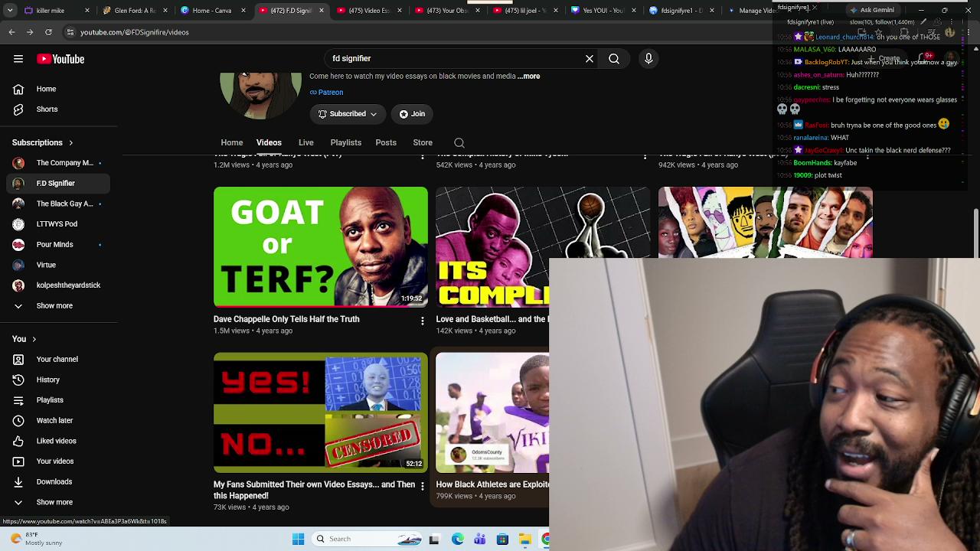Viewport: 980px width, 551px height.
Task: Open The Black Gay A... subscription
Action: pyautogui.click(x=58, y=204)
